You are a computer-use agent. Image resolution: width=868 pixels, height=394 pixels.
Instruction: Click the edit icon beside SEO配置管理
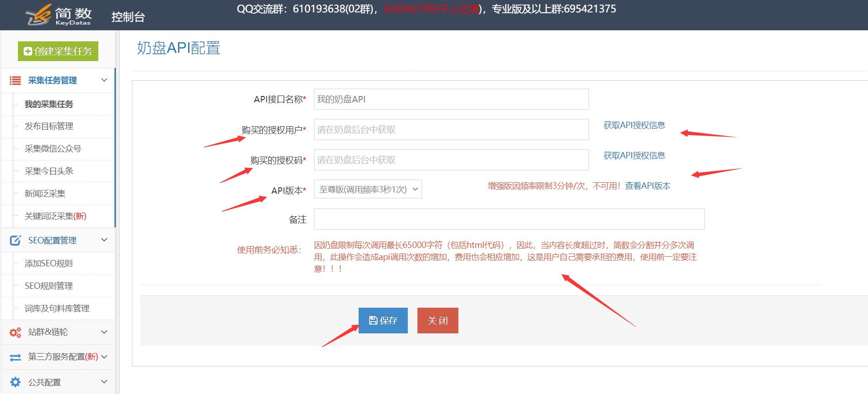coord(15,240)
